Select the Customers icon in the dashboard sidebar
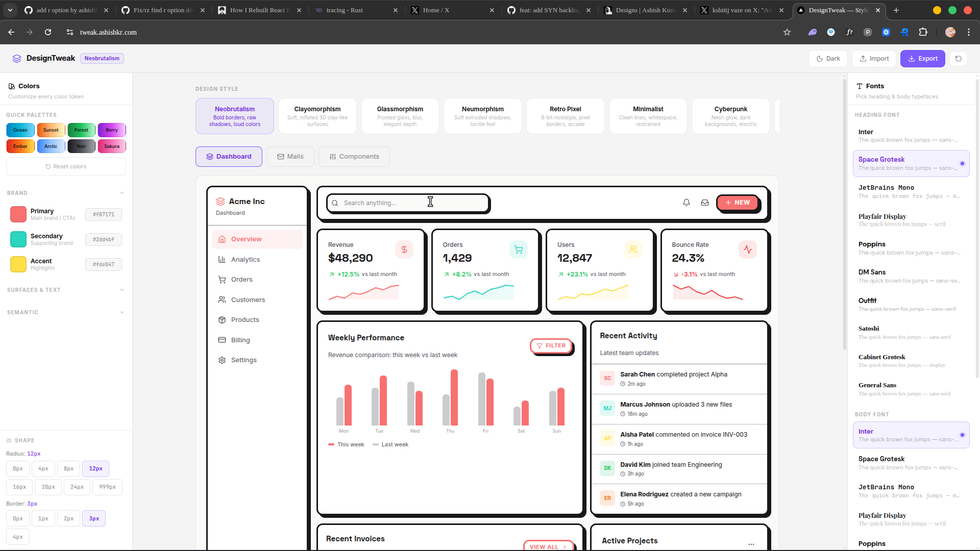This screenshot has width=980, height=551. (222, 299)
